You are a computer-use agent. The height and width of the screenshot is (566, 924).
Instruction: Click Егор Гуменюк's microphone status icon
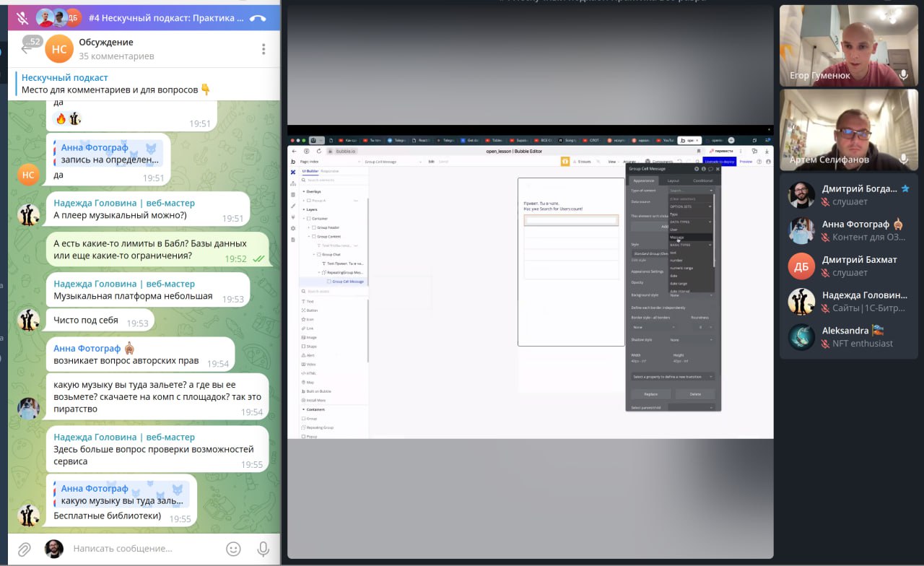(903, 75)
